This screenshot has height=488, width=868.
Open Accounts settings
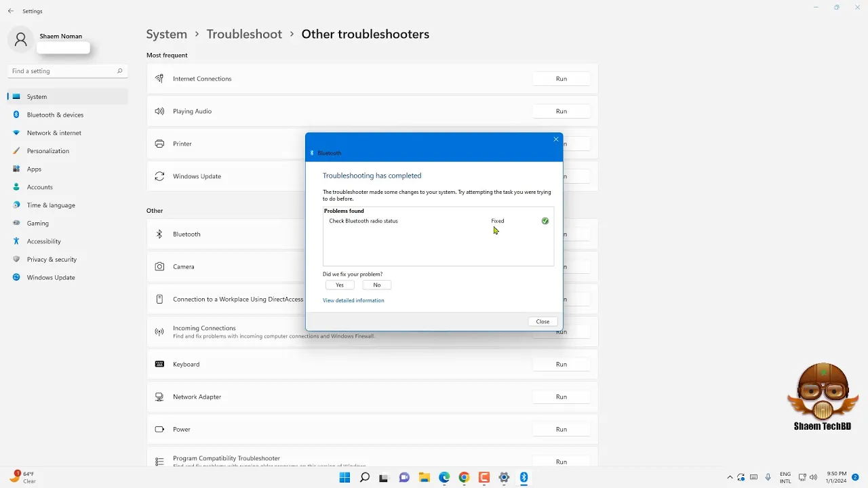click(68, 187)
